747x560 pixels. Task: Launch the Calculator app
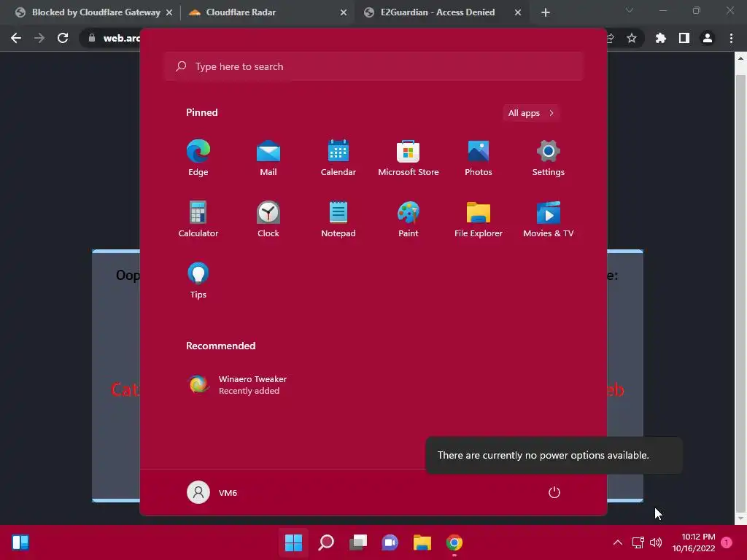coord(198,219)
